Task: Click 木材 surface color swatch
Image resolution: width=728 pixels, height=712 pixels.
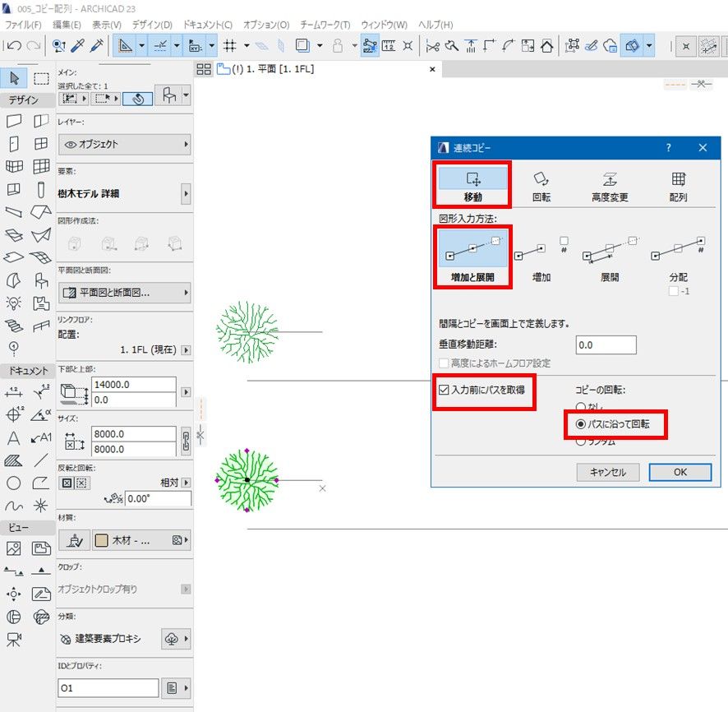Action: pos(101,540)
